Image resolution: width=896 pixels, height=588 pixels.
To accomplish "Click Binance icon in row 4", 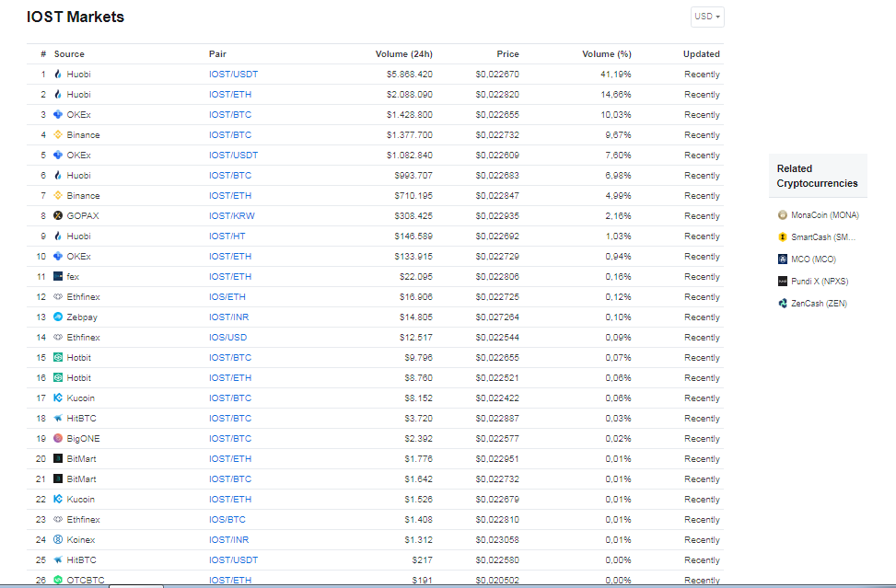I will pyautogui.click(x=58, y=134).
